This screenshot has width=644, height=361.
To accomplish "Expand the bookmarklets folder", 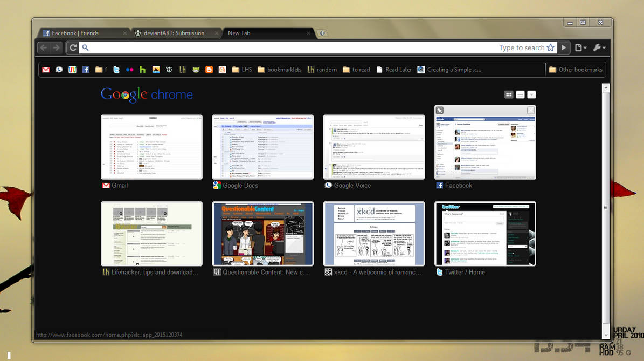I will pos(279,70).
